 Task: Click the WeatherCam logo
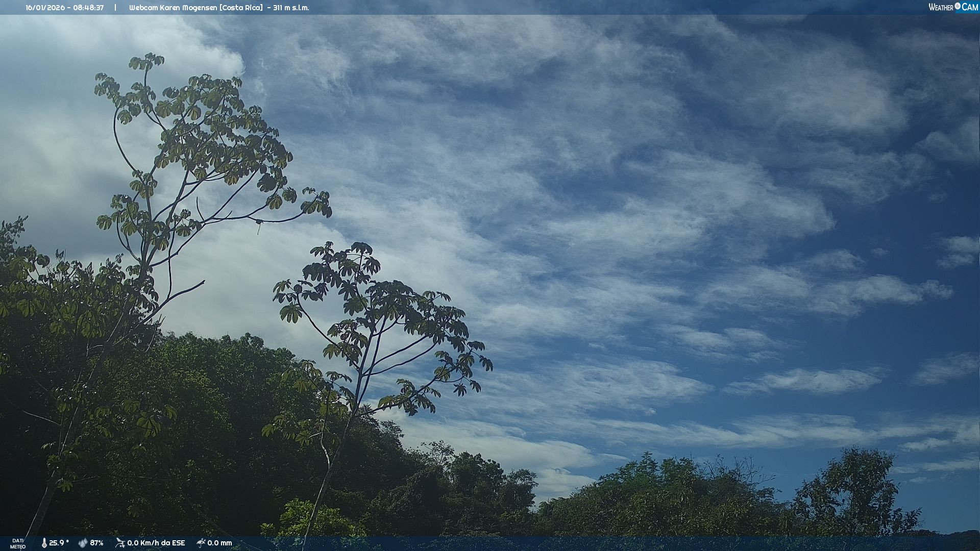click(x=952, y=7)
